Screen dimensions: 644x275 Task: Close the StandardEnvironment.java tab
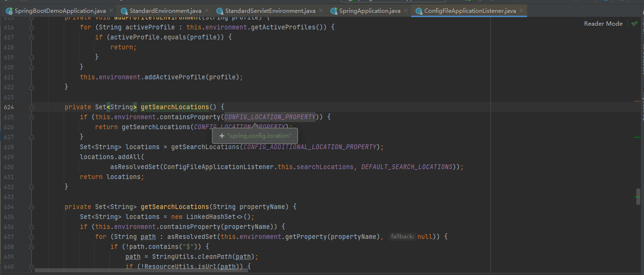click(x=207, y=10)
